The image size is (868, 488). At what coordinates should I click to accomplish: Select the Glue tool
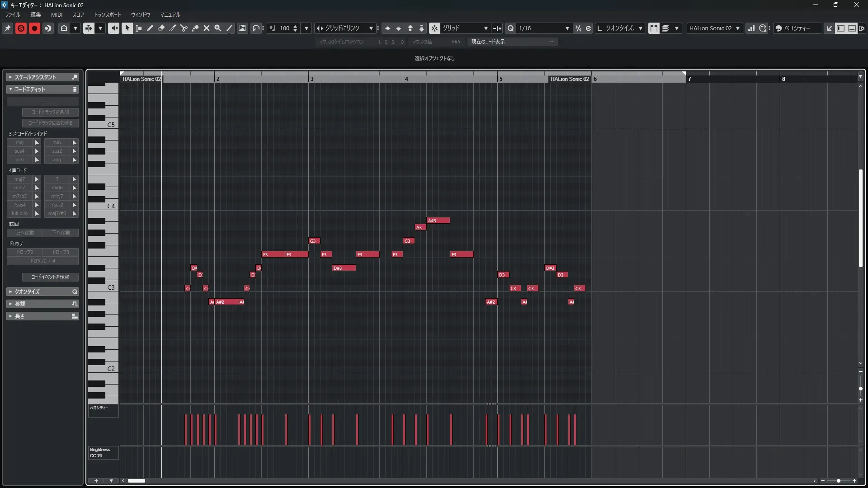point(195,28)
